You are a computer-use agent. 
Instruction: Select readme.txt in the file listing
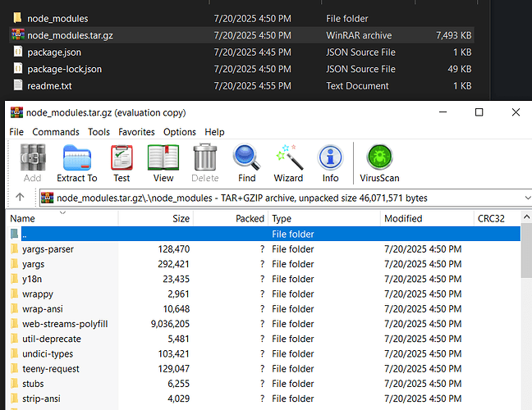[x=48, y=85]
